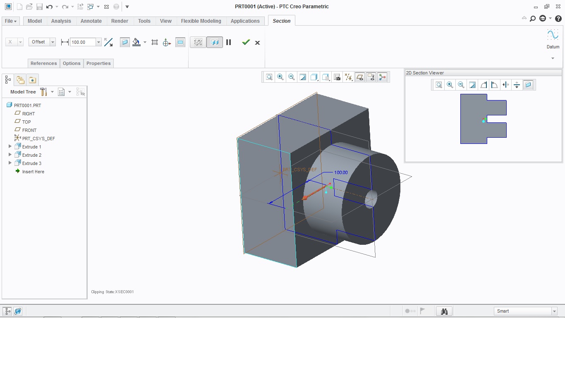Open the section Options panel
The width and height of the screenshot is (565, 392).
(72, 63)
